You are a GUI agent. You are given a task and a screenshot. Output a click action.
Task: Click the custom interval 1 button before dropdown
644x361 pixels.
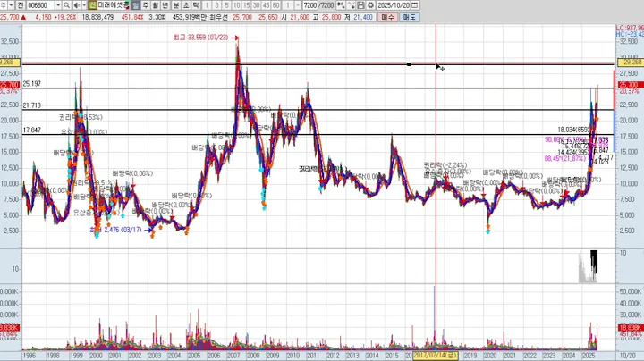(288, 5)
